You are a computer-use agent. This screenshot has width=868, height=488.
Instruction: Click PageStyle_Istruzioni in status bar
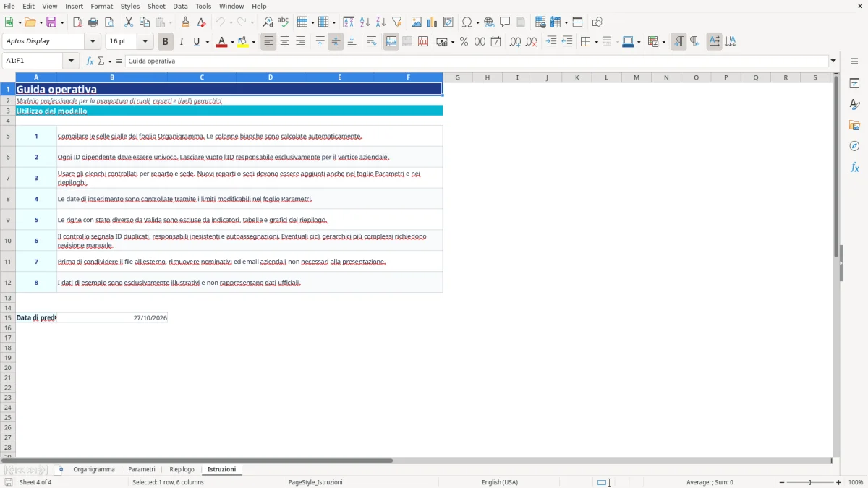coord(315,482)
